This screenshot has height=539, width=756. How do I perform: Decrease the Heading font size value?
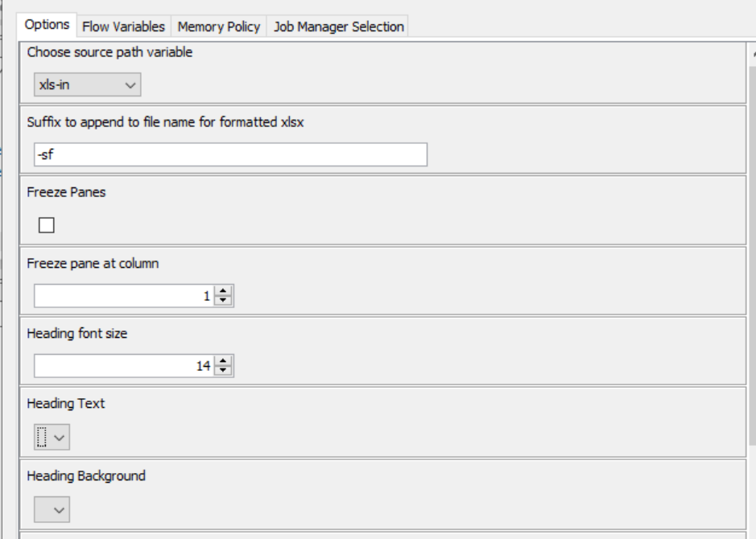(223, 370)
